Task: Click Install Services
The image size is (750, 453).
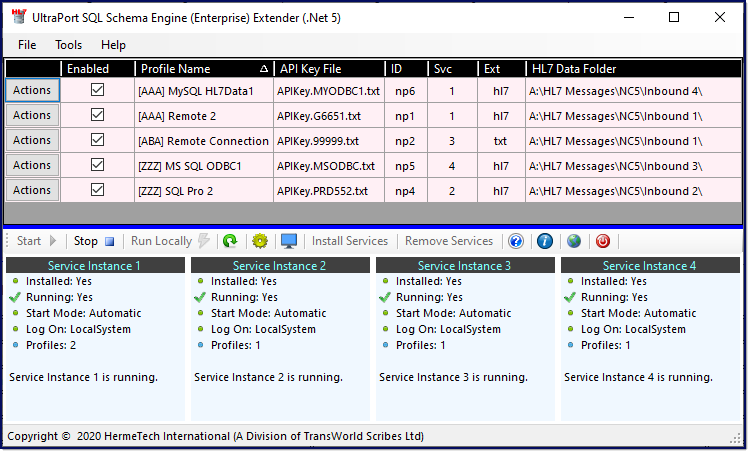Action: click(x=350, y=241)
